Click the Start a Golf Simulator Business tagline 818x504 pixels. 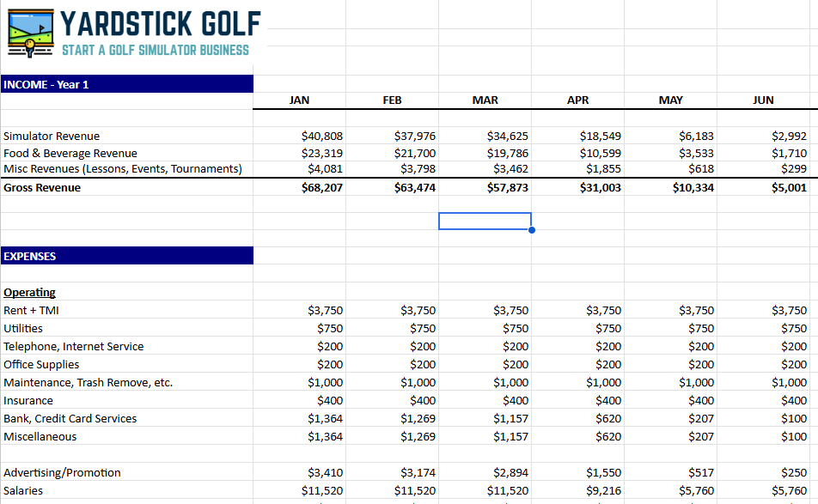(156, 50)
